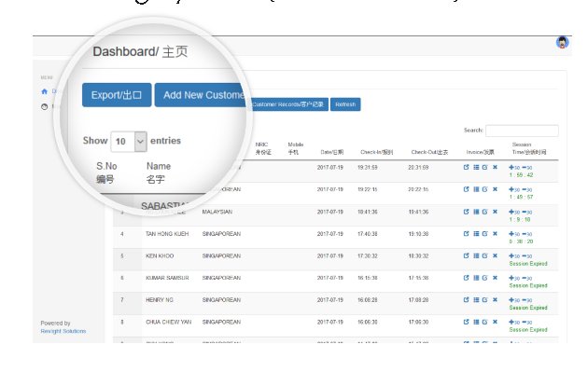Sort by the Date/日期 column header
This screenshot has height=386, width=588.
coord(332,152)
